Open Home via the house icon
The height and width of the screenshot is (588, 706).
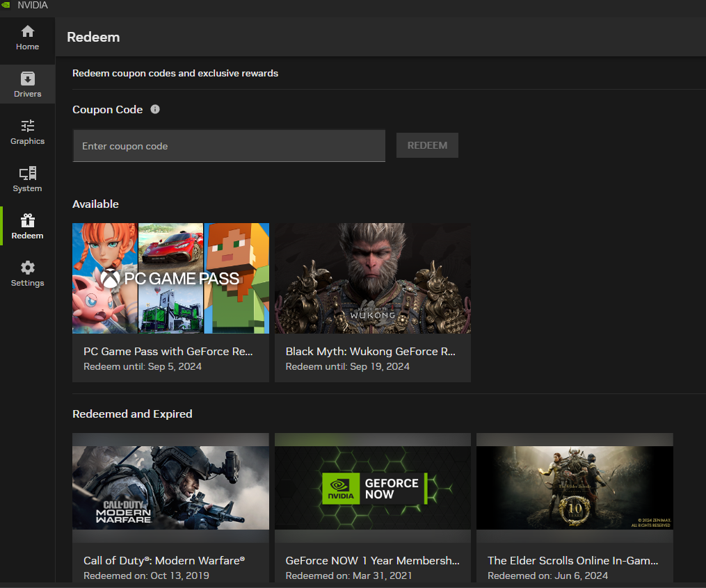coord(27,31)
